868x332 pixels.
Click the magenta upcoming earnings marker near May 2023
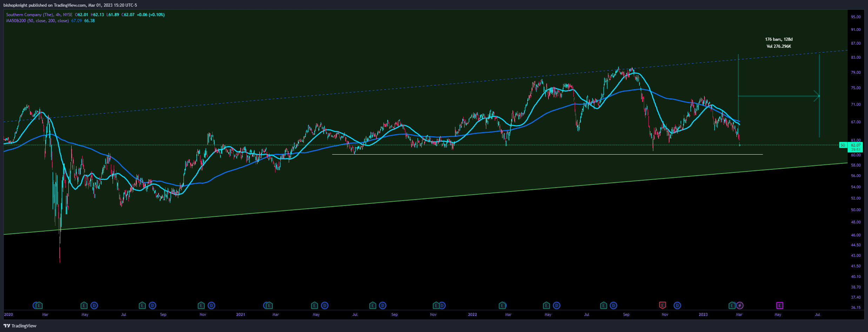click(780, 306)
